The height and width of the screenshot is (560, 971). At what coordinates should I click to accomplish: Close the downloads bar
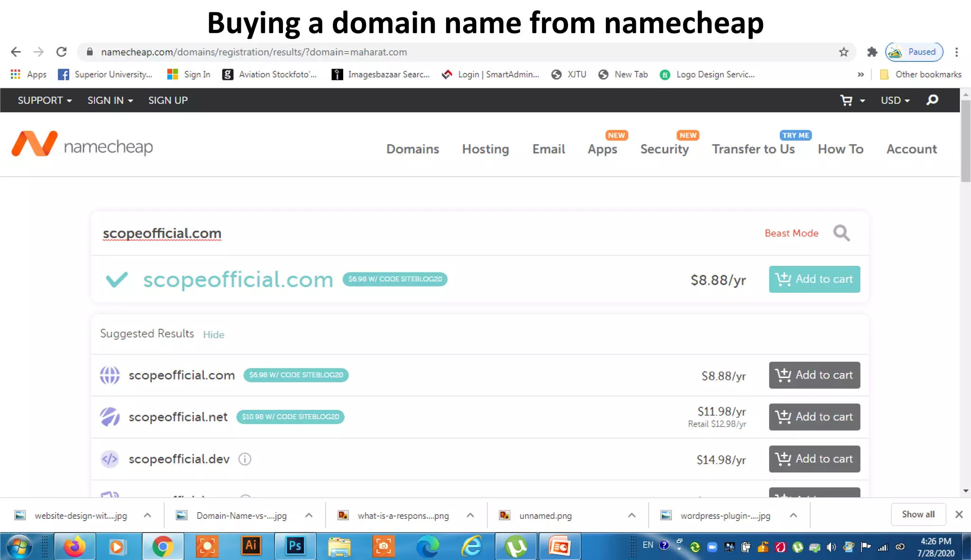point(959,515)
